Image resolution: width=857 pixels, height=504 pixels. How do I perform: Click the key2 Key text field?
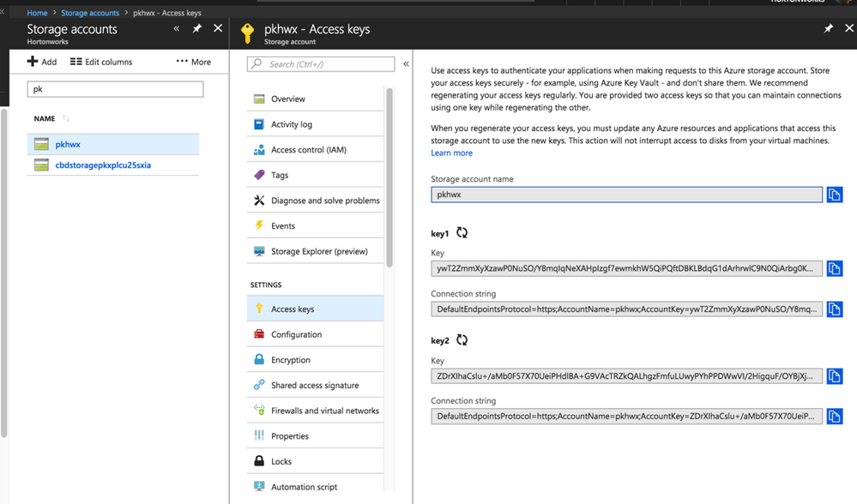626,376
